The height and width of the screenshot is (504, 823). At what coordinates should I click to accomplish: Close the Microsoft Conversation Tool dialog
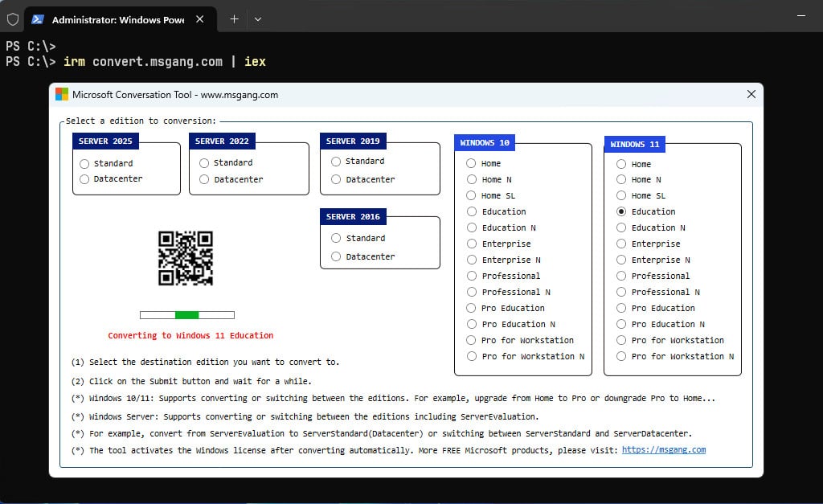tap(751, 94)
